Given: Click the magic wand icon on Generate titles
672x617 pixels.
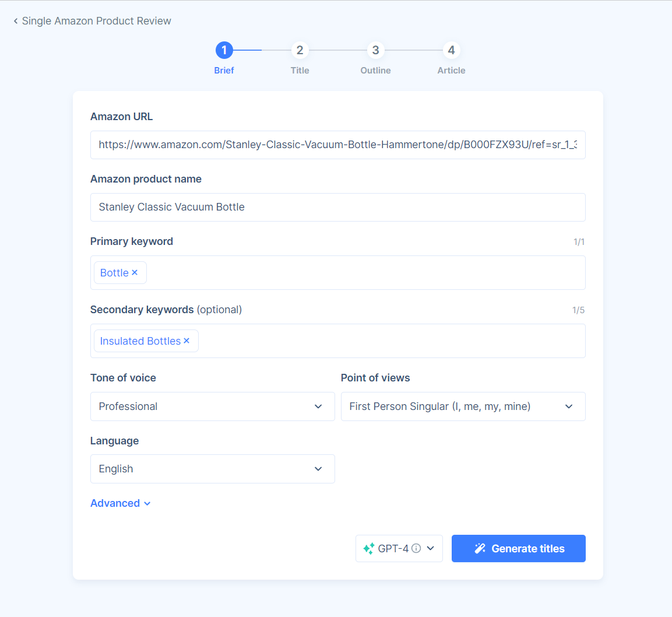Looking at the screenshot, I should pyautogui.click(x=480, y=548).
